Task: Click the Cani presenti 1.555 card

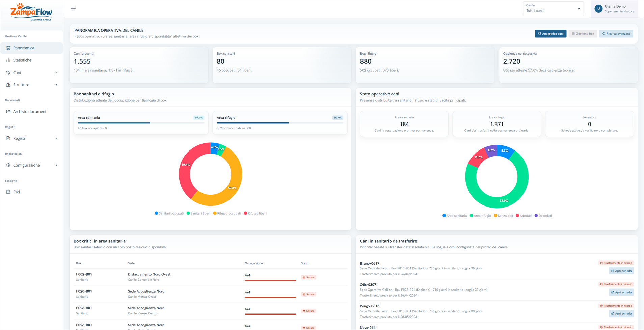Action: point(139,65)
